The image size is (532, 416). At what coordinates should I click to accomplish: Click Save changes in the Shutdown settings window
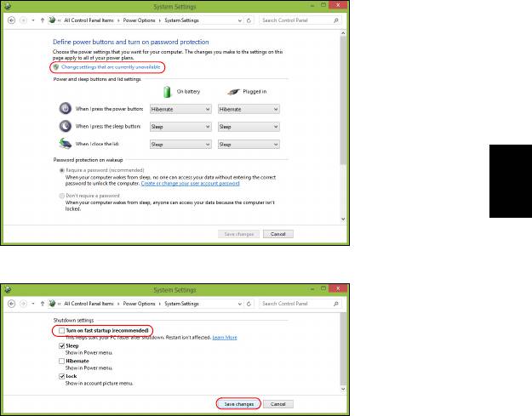coord(237,402)
